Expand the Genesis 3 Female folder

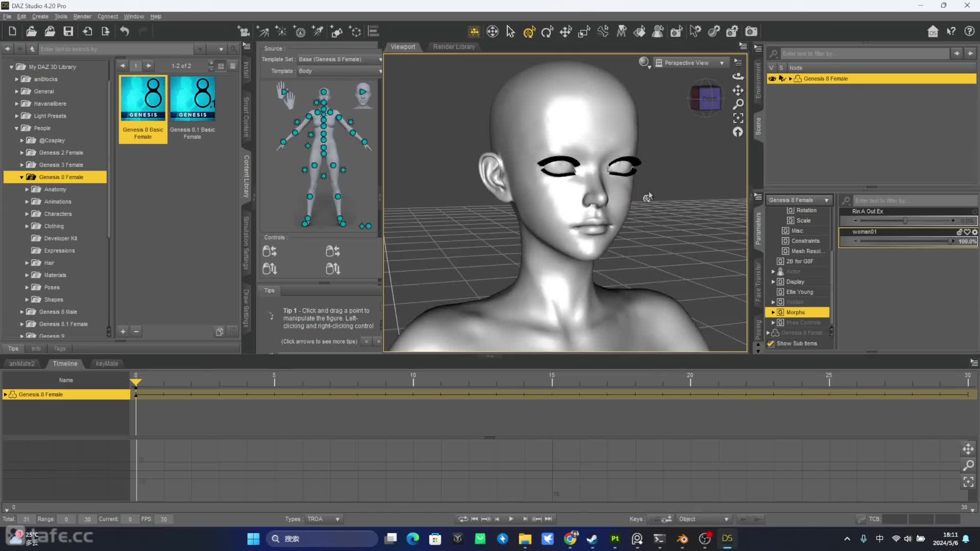[x=22, y=165]
